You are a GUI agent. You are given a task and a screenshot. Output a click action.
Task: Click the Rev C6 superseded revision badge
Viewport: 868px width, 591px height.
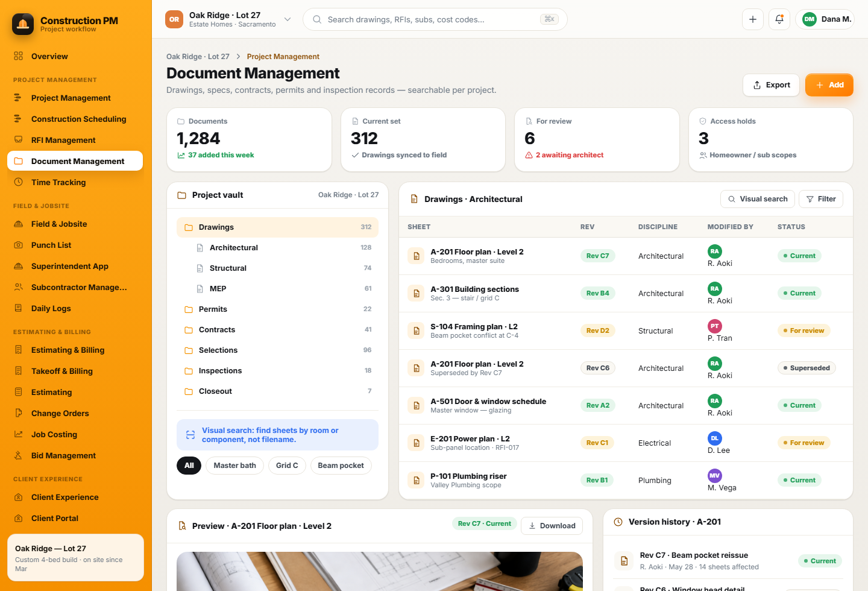(x=597, y=368)
